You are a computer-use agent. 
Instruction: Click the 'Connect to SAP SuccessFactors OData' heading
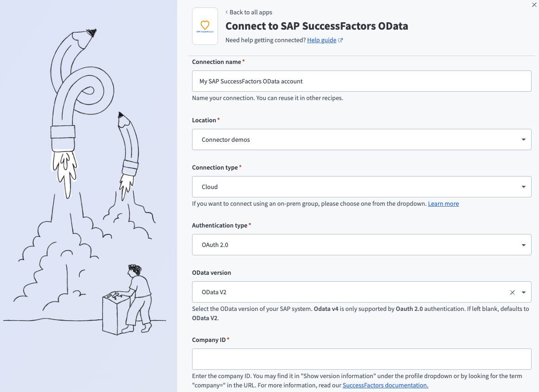point(316,26)
